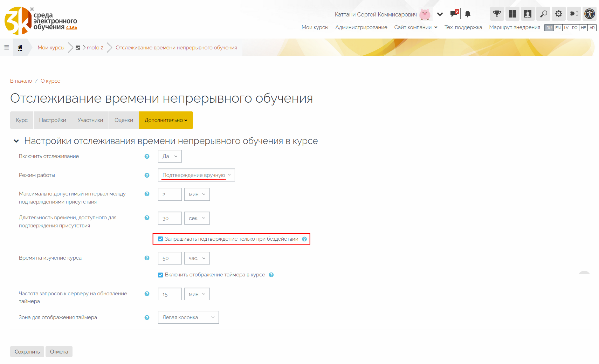Click the settings gear icon in header
This screenshot has width=599, height=364.
click(x=559, y=14)
